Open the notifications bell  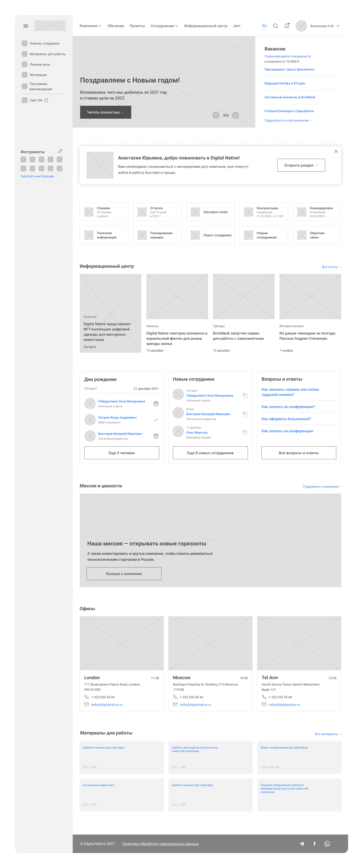[x=287, y=26]
